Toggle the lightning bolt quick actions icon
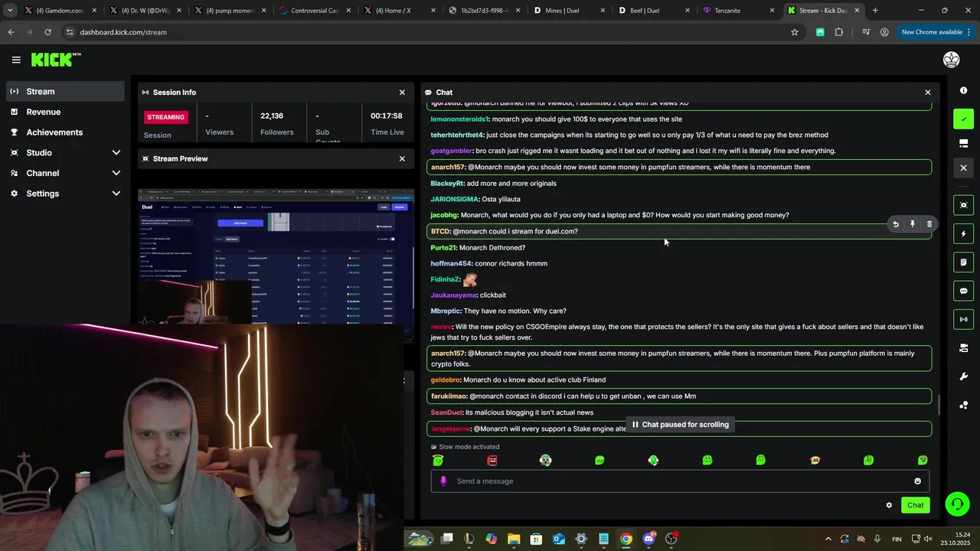The height and width of the screenshot is (551, 980). click(x=963, y=233)
